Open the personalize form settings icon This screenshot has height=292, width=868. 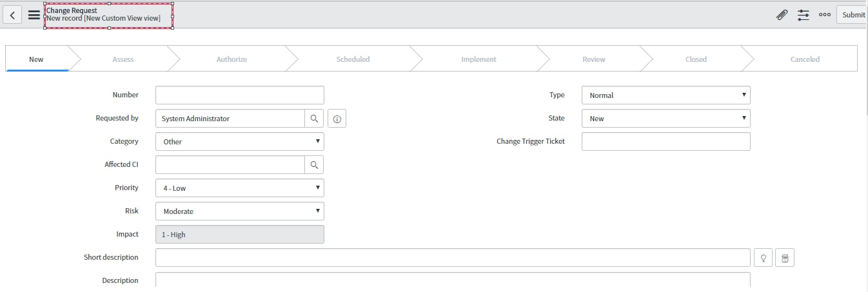click(804, 15)
